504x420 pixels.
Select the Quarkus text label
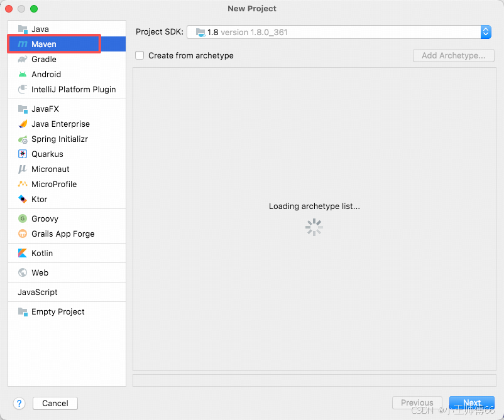[x=47, y=154]
